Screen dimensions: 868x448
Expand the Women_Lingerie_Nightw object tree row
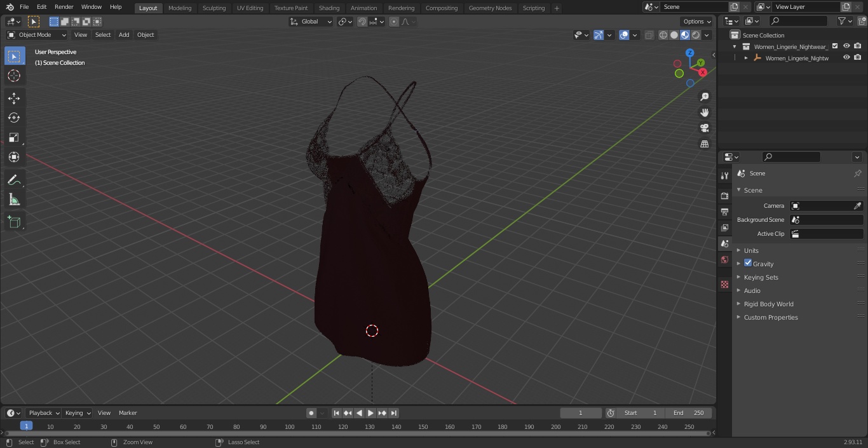click(746, 58)
